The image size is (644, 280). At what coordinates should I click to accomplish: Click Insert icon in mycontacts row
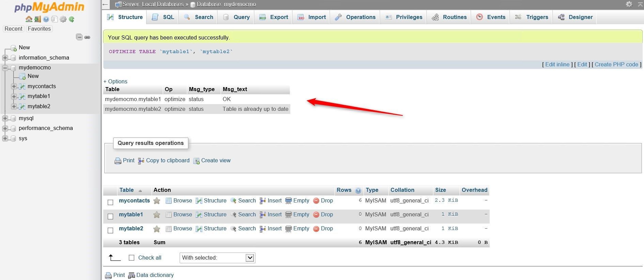[x=263, y=201]
